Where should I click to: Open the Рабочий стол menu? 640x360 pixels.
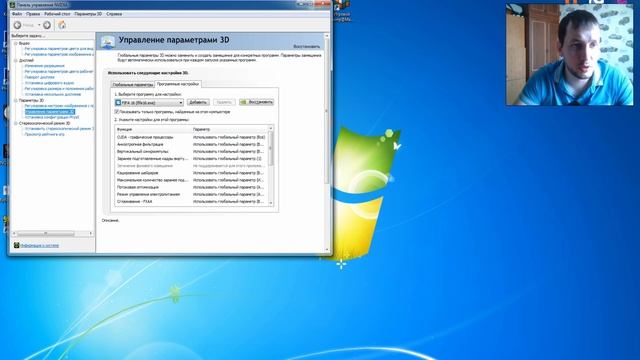point(57,14)
